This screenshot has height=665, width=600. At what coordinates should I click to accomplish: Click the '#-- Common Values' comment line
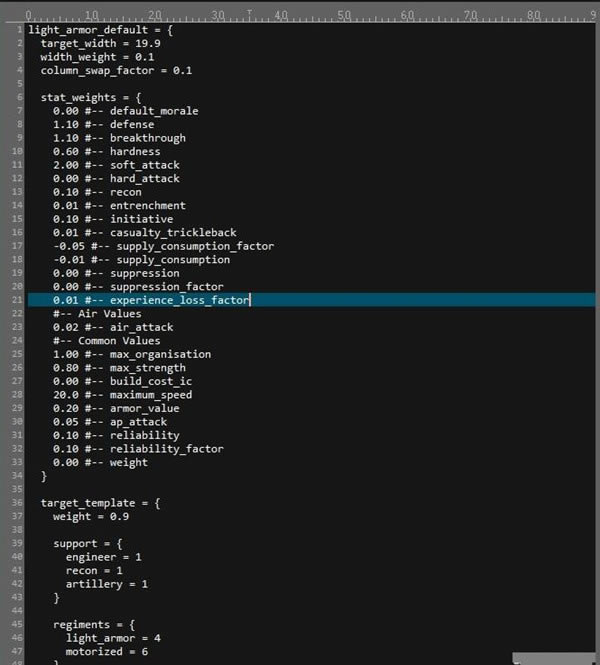coord(106,341)
